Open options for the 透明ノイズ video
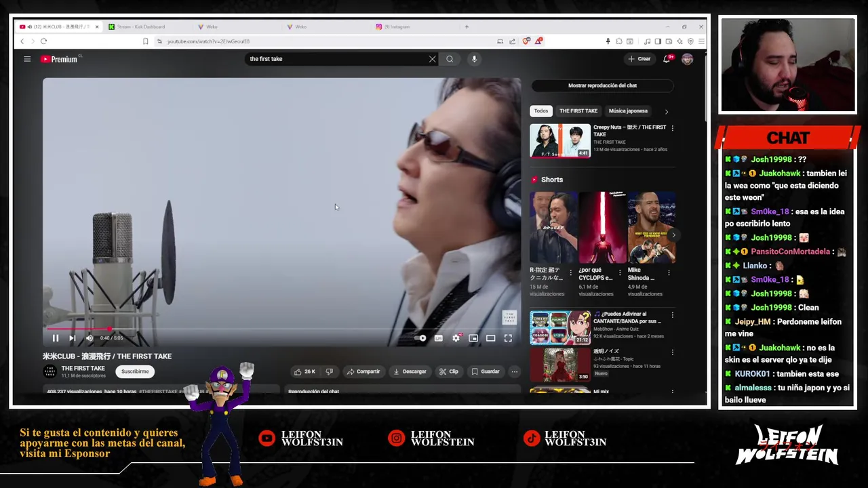The image size is (868, 488). [x=672, y=352]
